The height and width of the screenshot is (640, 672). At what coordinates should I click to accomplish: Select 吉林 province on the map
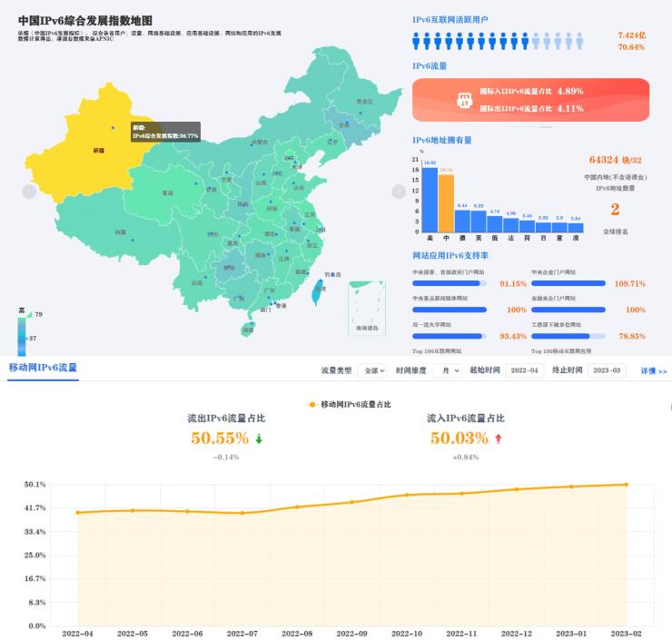tap(344, 125)
